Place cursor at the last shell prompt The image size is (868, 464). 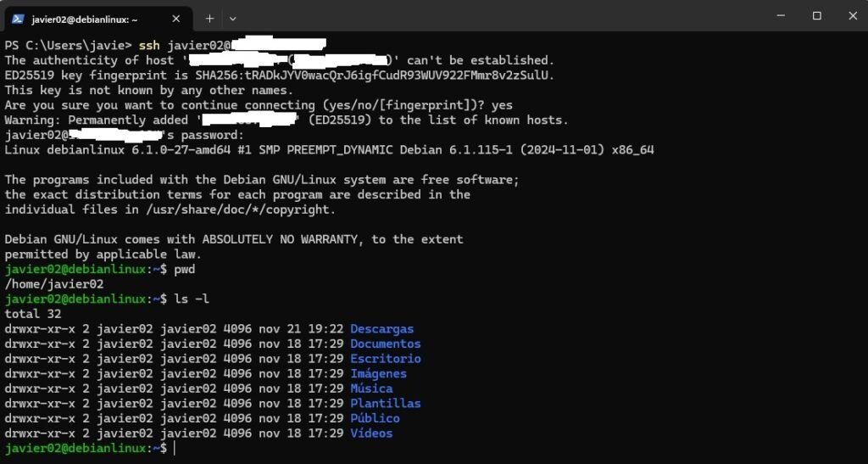tap(175, 449)
